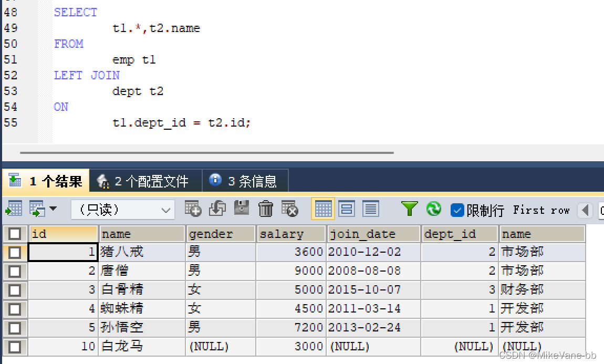Click the gender column header

pyautogui.click(x=221, y=234)
